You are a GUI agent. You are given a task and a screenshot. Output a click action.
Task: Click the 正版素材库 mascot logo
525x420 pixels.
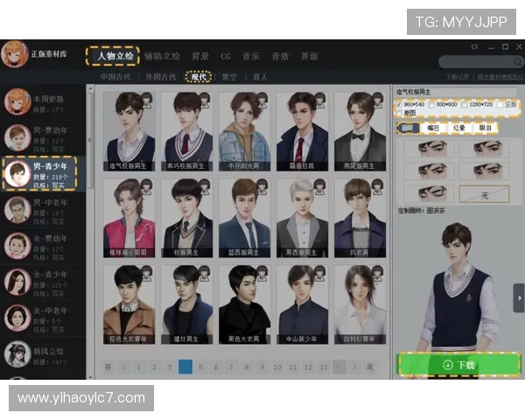[x=15, y=54]
